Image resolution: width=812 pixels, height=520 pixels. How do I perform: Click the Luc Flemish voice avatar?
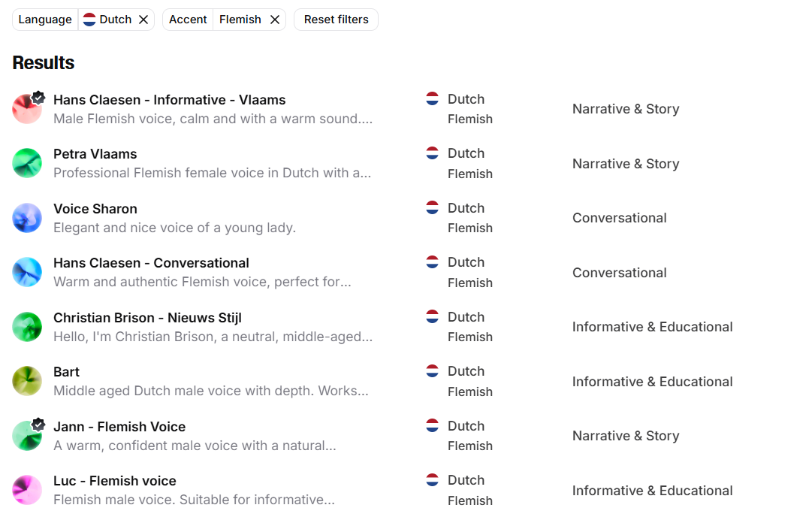[27, 490]
